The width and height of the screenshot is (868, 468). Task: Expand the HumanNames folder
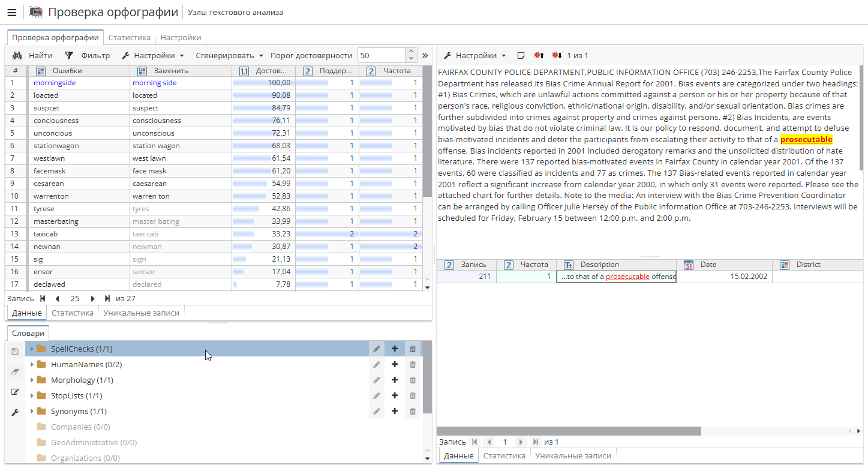[32, 364]
